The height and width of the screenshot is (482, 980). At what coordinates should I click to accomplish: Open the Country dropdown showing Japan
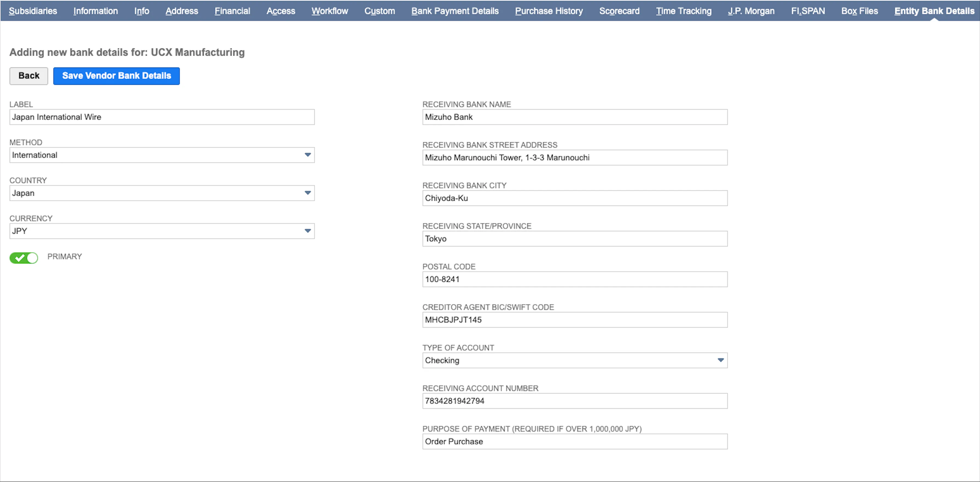point(162,193)
